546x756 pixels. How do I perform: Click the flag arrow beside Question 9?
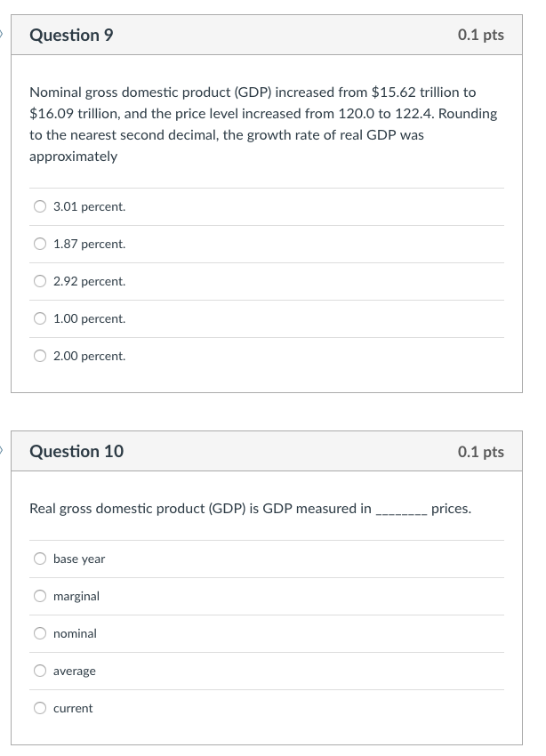pos(2,34)
